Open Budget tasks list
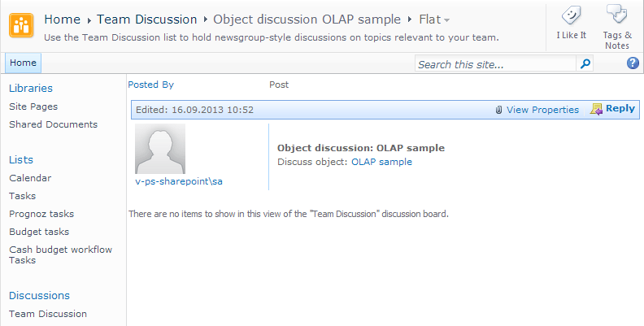644x326 pixels. pos(39,232)
